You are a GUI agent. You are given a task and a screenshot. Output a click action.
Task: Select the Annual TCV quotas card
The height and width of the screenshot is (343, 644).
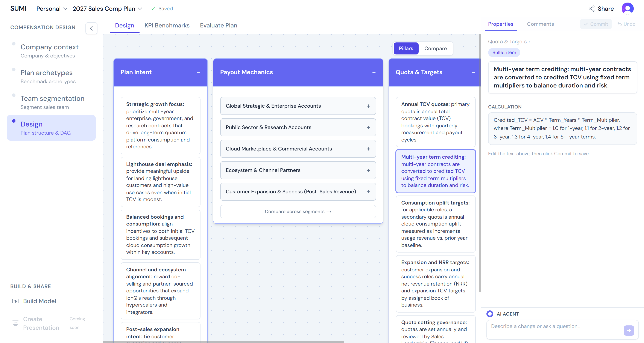click(x=436, y=122)
